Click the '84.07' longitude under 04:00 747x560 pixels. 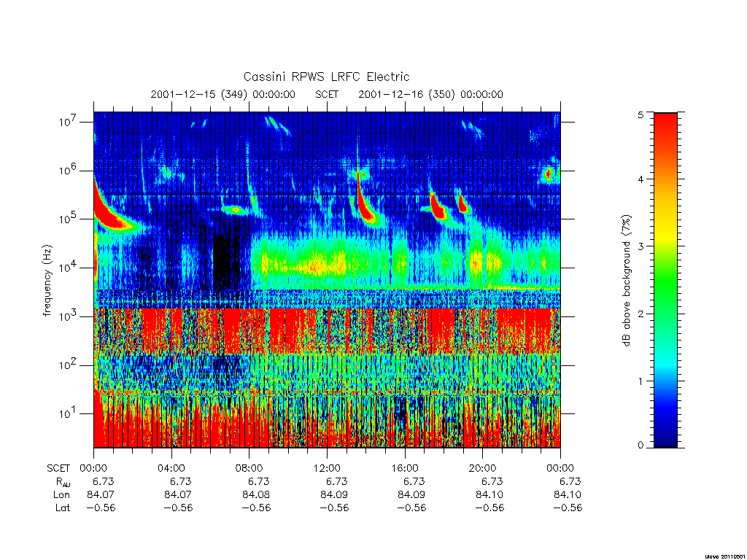178,495
